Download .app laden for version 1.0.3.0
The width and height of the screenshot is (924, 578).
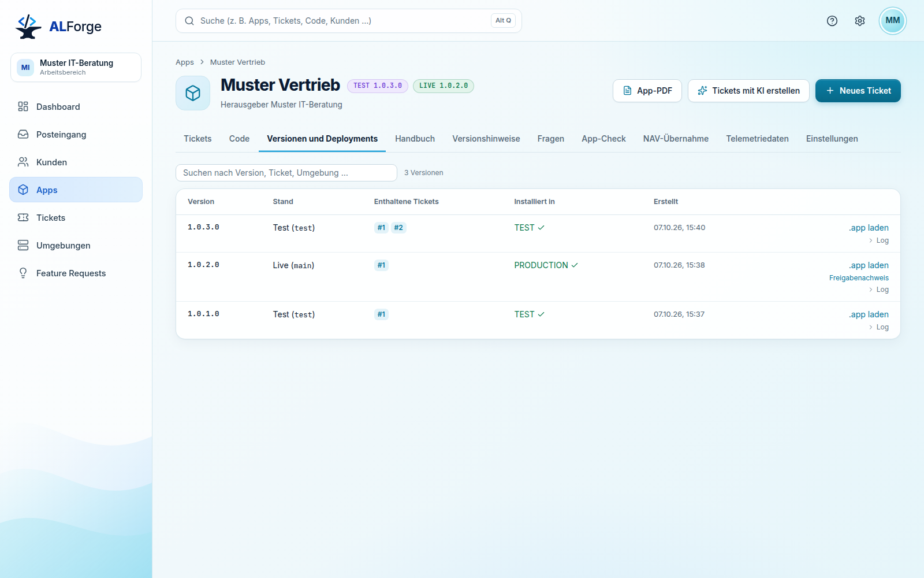point(869,228)
